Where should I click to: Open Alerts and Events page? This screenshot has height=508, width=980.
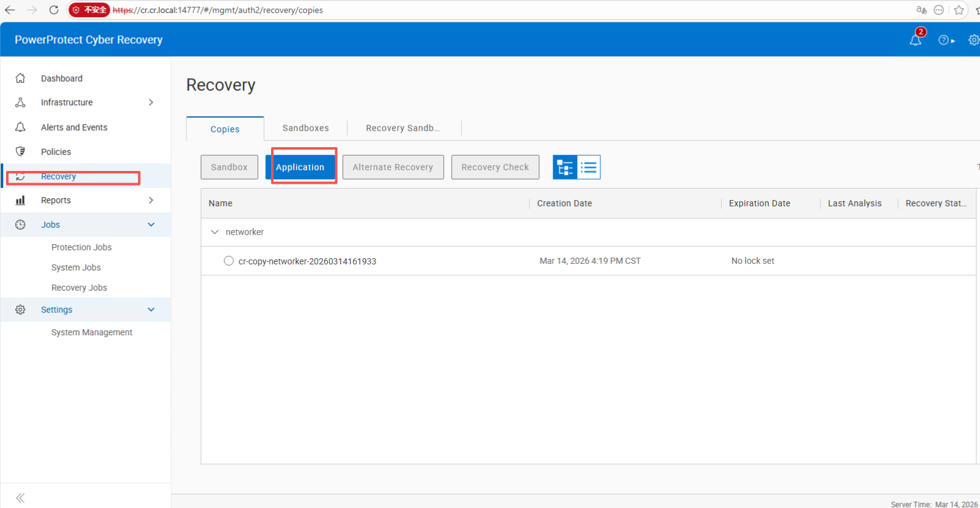coord(74,127)
